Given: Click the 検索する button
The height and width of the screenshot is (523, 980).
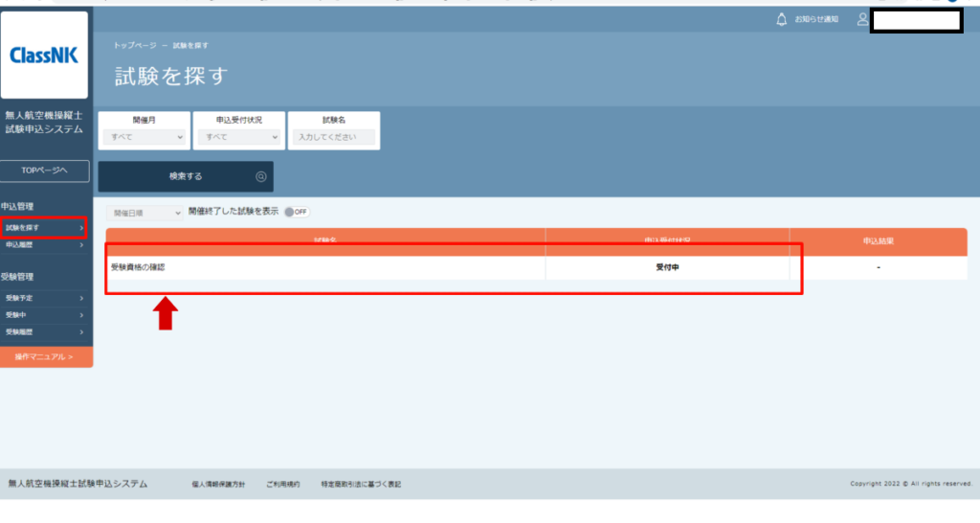Looking at the screenshot, I should [186, 177].
